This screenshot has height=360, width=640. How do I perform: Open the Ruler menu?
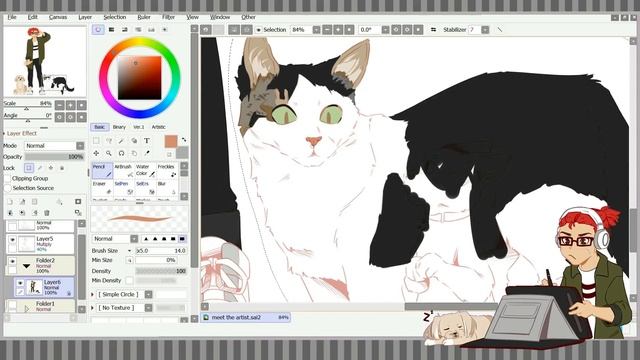144,17
